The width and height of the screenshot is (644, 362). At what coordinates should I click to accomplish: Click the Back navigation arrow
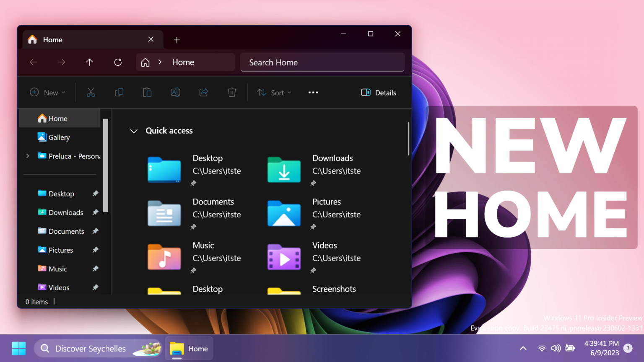[x=33, y=62]
